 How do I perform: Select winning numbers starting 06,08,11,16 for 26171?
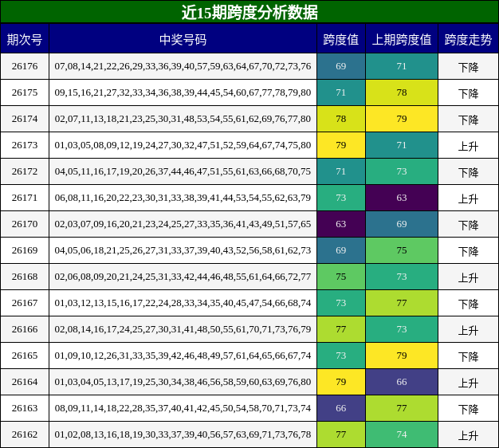183,198
